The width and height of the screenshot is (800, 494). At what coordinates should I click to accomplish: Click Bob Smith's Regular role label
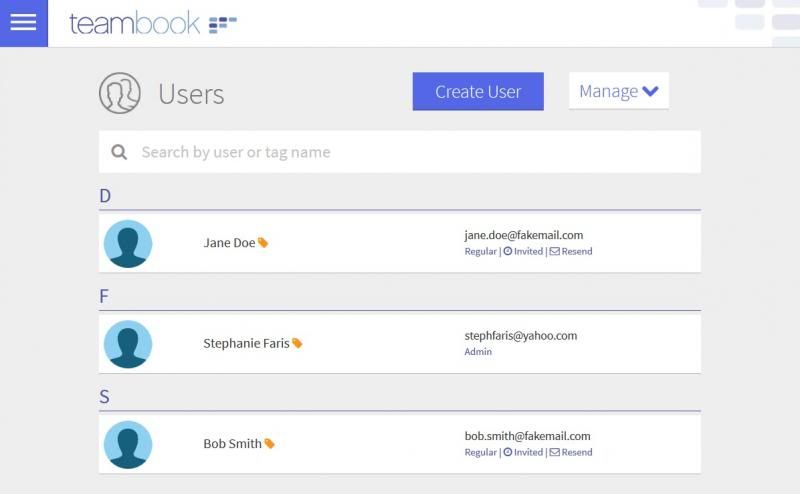[x=480, y=452]
